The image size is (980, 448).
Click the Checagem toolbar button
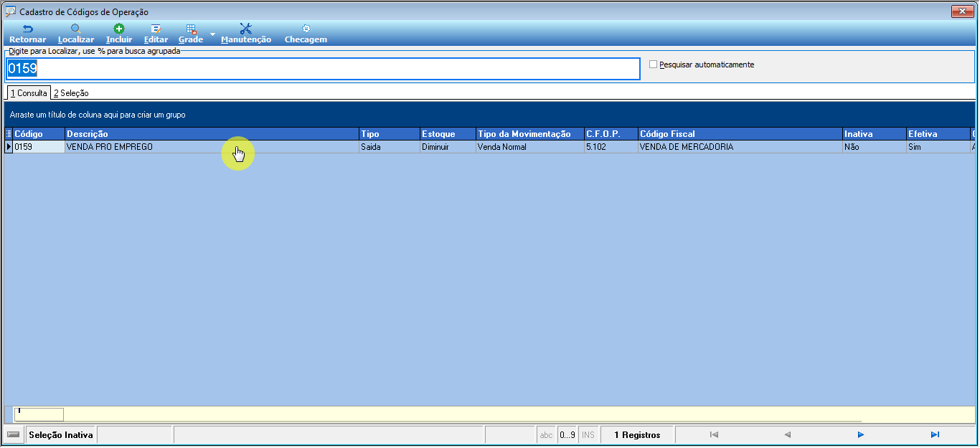point(306,34)
